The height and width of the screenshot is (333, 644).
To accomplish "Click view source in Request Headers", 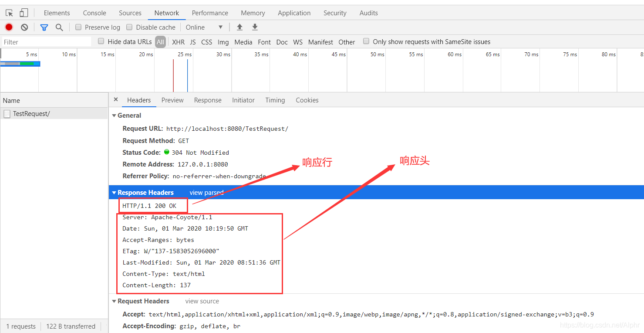I will click(202, 301).
